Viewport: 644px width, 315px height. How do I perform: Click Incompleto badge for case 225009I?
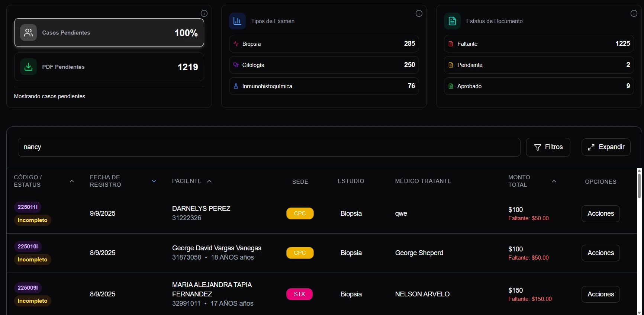33,301
